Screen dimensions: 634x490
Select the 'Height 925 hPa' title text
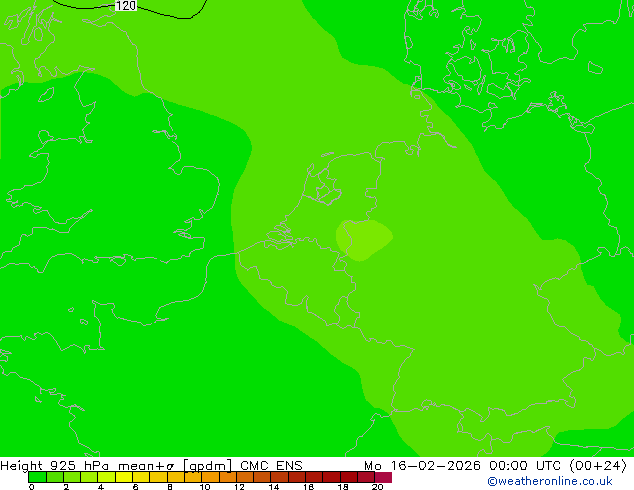point(55,466)
